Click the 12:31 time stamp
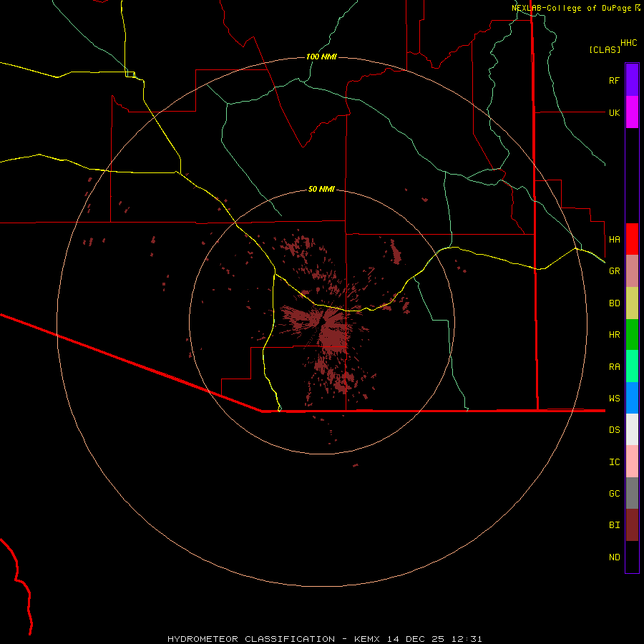 pos(467,639)
